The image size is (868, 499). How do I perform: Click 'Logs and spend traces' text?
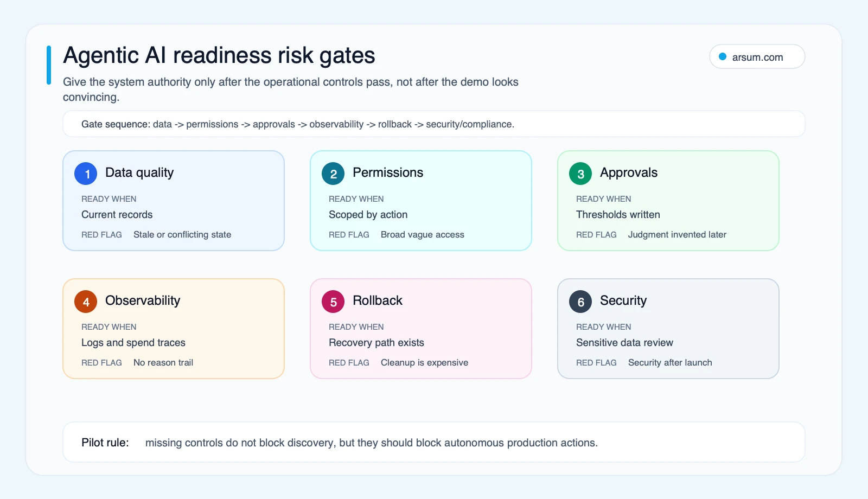(x=133, y=343)
